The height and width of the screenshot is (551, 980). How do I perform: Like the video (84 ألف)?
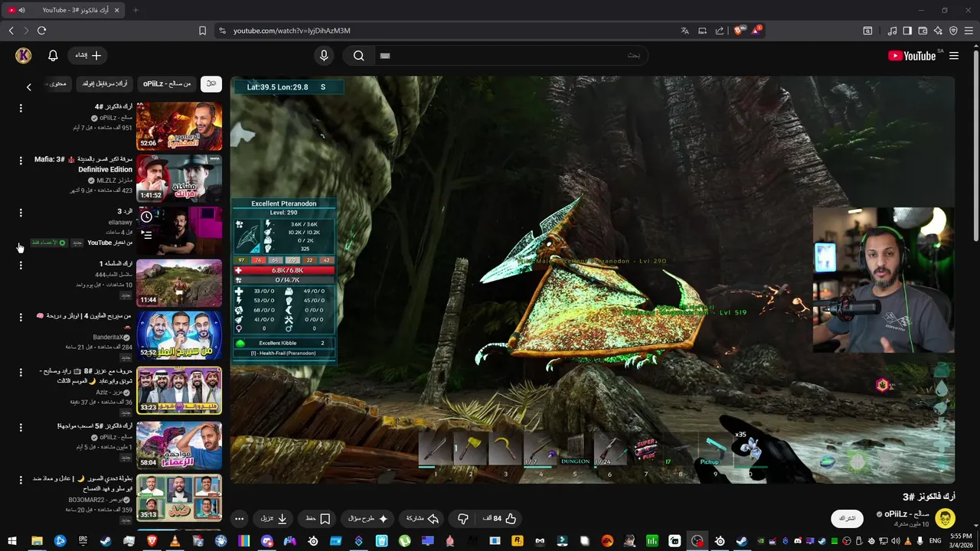tap(500, 518)
